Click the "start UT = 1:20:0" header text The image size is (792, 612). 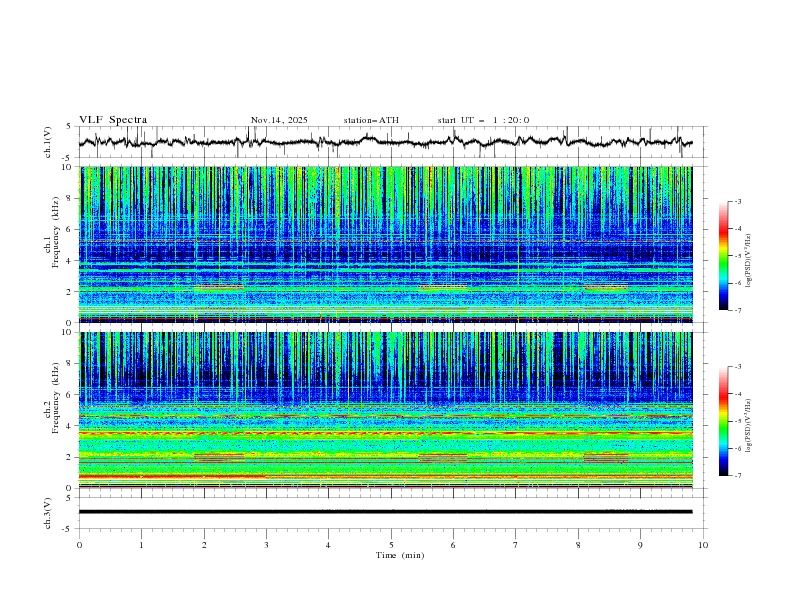(x=483, y=120)
